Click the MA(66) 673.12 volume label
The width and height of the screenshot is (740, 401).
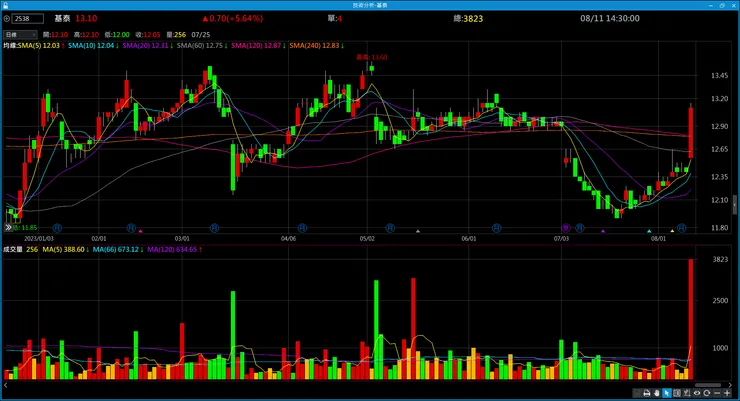tap(118, 249)
